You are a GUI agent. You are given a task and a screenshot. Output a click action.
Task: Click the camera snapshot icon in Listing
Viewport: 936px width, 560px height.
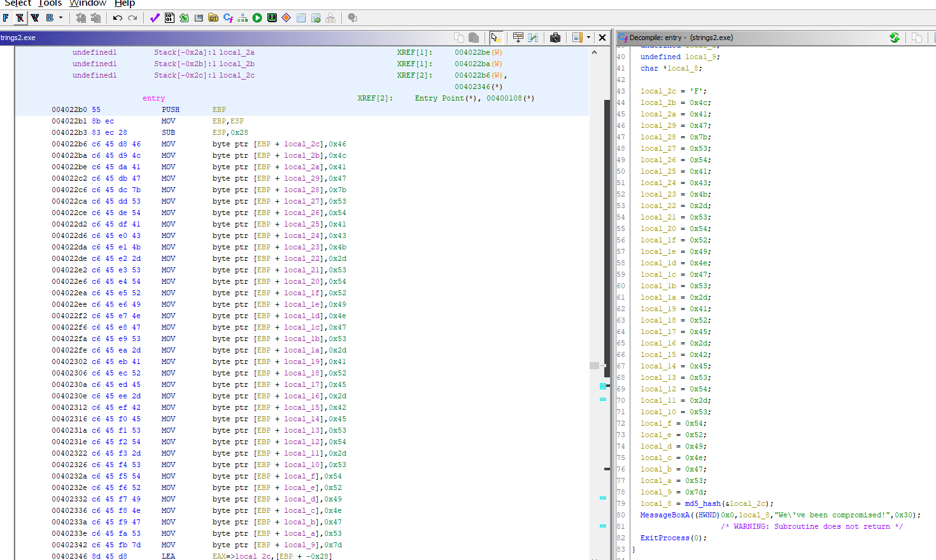point(555,38)
